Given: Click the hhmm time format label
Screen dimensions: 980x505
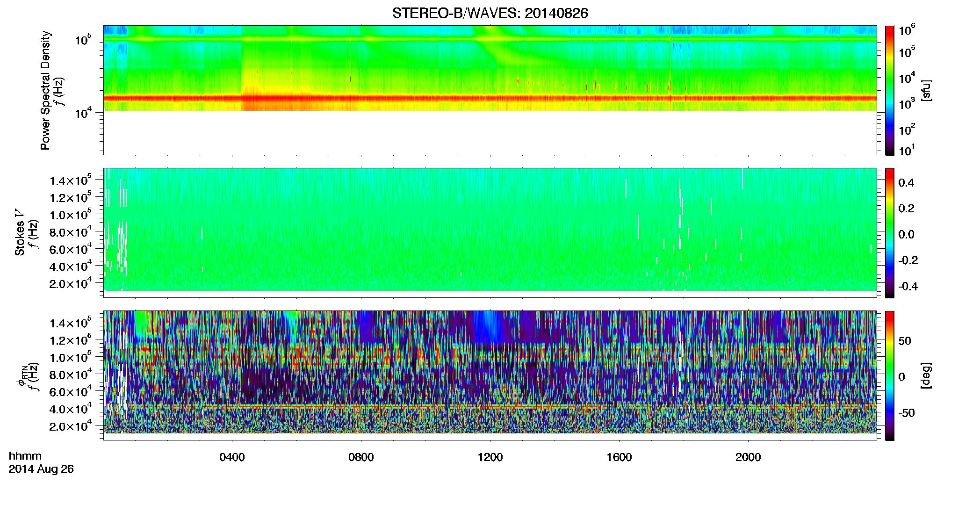Looking at the screenshot, I should pos(25,456).
